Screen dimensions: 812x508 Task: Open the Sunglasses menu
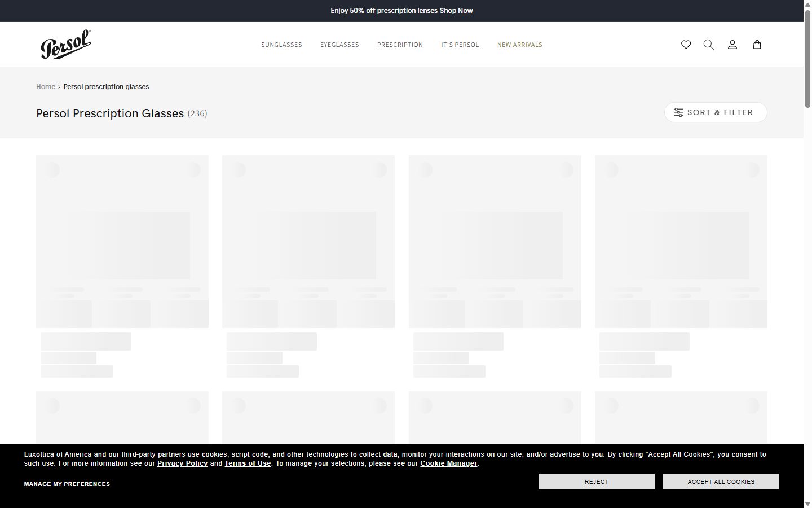coord(281,45)
